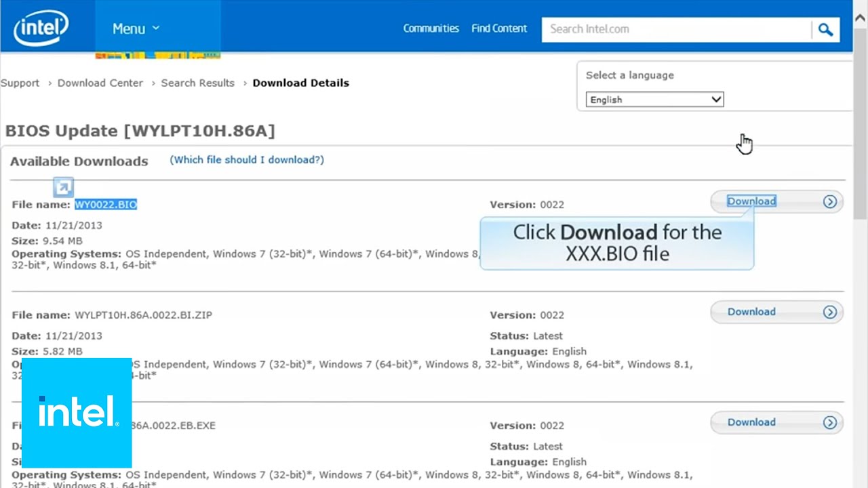Screen dimensions: 868x488
Task: Click the 5.82 MB size value
Action: (61, 351)
